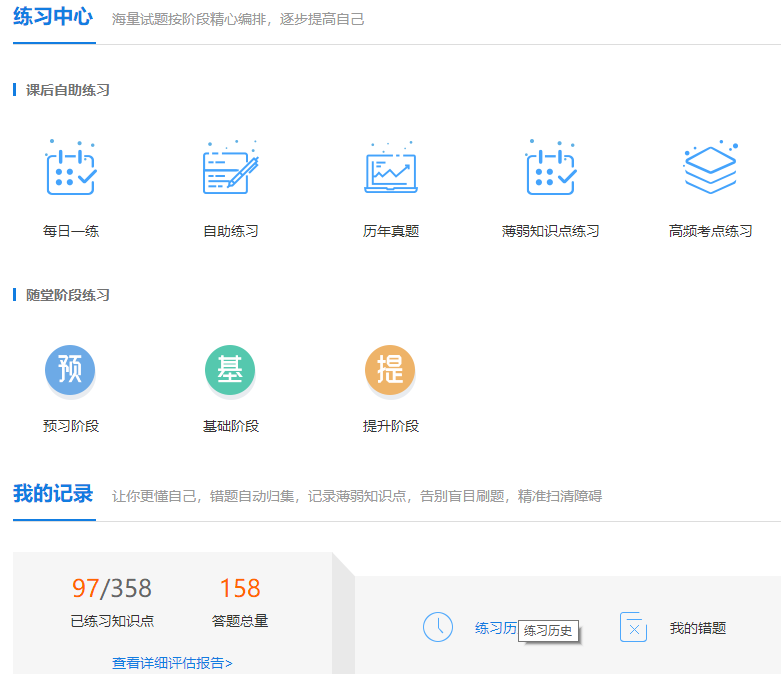The width and height of the screenshot is (781, 674).
Task: View 查看详细评估报告 link
Action: coord(172,663)
